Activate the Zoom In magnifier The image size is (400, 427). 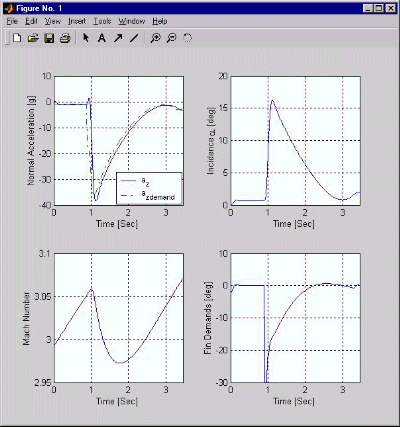155,38
